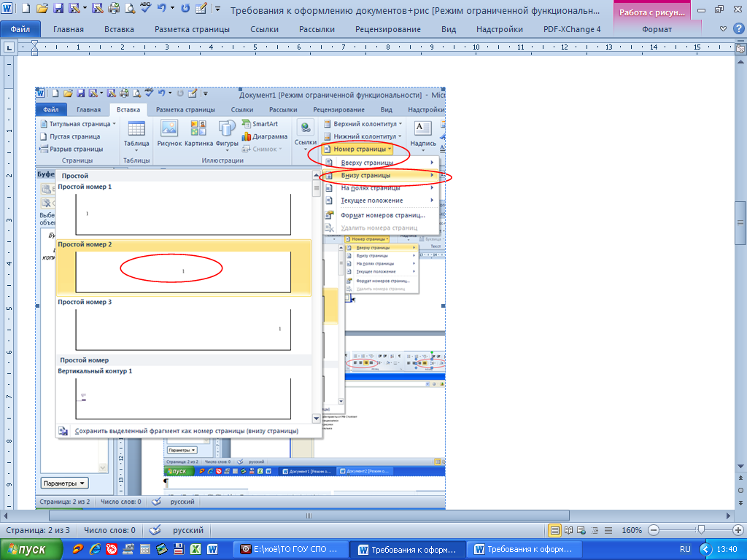Go to previous page with double up arrows
Image resolution: width=747 pixels, height=560 pixels.
(x=740, y=478)
